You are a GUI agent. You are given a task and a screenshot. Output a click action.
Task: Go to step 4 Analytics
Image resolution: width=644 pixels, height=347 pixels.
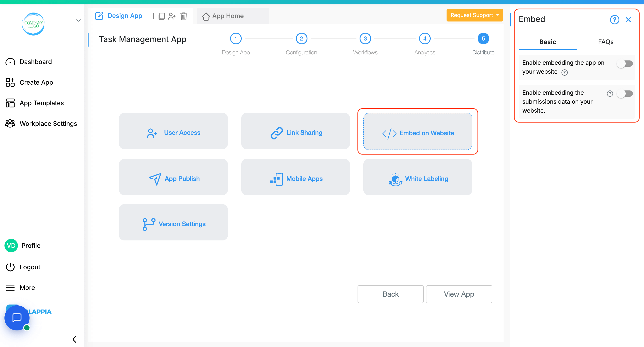[x=424, y=39]
